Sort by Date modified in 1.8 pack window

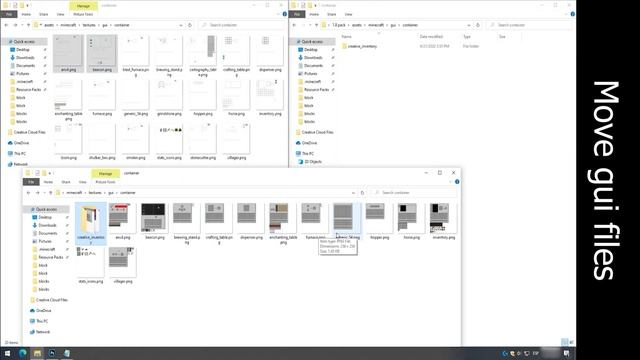pos(431,37)
